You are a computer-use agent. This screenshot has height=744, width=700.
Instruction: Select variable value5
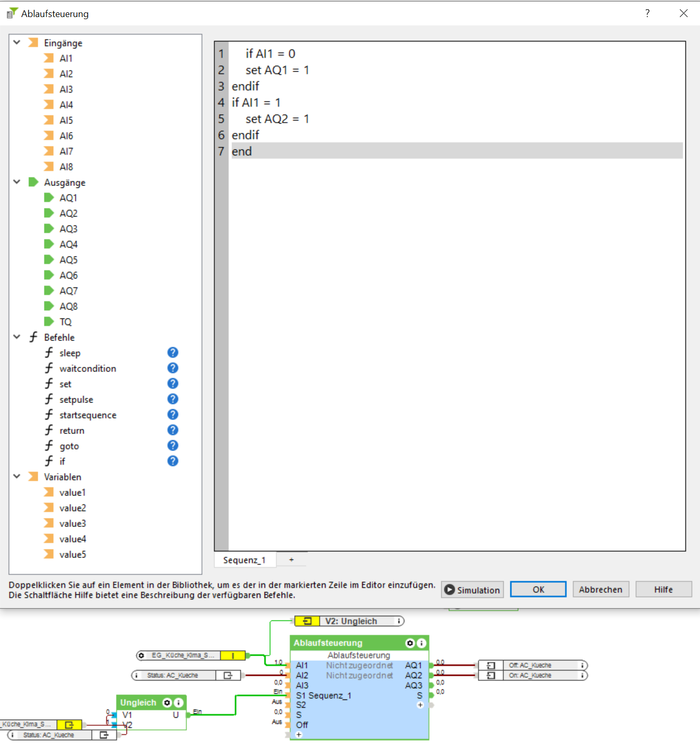(x=72, y=554)
